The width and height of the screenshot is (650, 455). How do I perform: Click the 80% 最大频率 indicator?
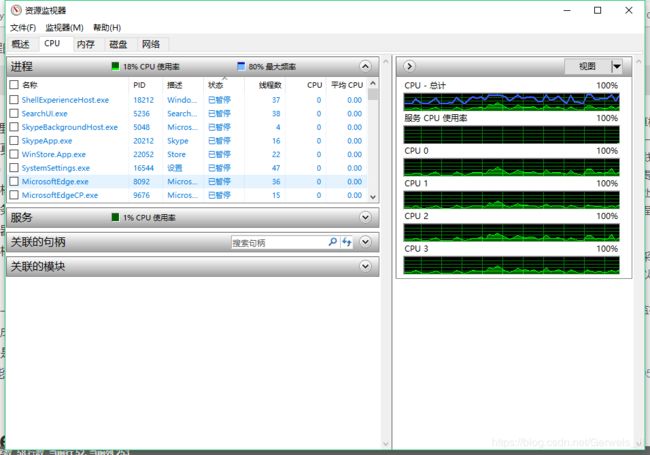266,66
